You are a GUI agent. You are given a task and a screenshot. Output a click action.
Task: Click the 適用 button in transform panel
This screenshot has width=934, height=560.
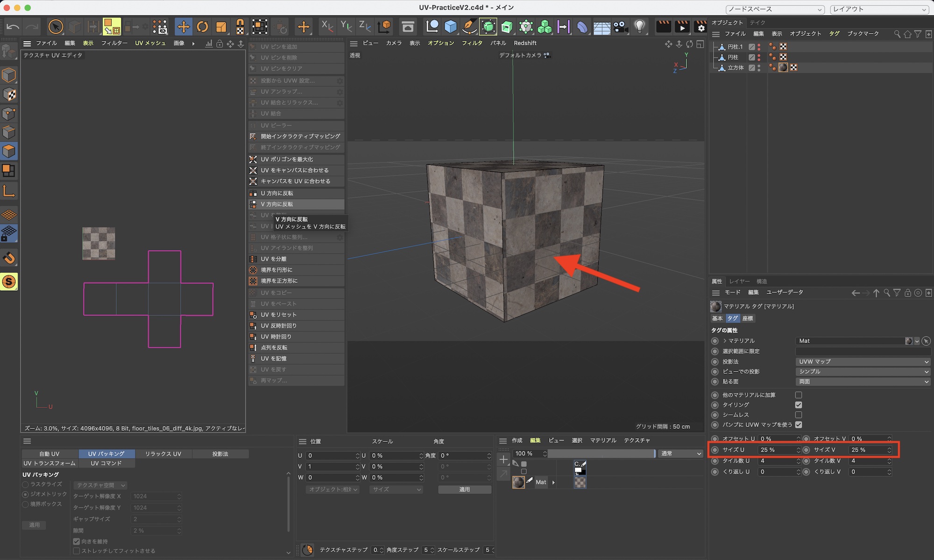464,490
